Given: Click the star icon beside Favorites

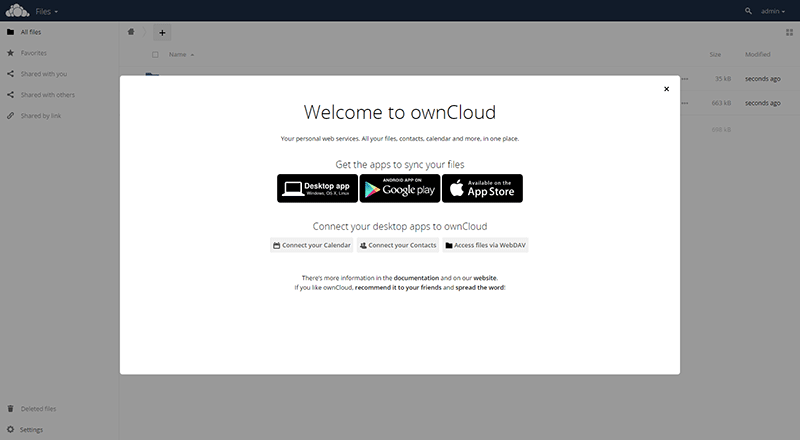Looking at the screenshot, I should tap(10, 53).
